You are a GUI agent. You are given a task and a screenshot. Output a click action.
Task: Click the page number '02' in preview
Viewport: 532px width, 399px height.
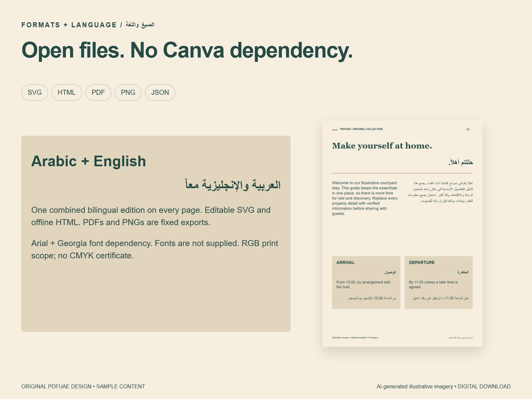tap(468, 129)
